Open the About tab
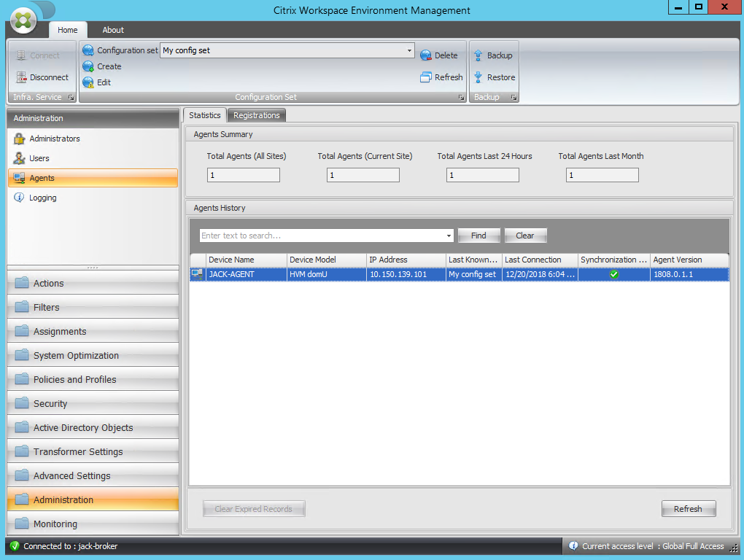The width and height of the screenshot is (744, 560). (112, 30)
